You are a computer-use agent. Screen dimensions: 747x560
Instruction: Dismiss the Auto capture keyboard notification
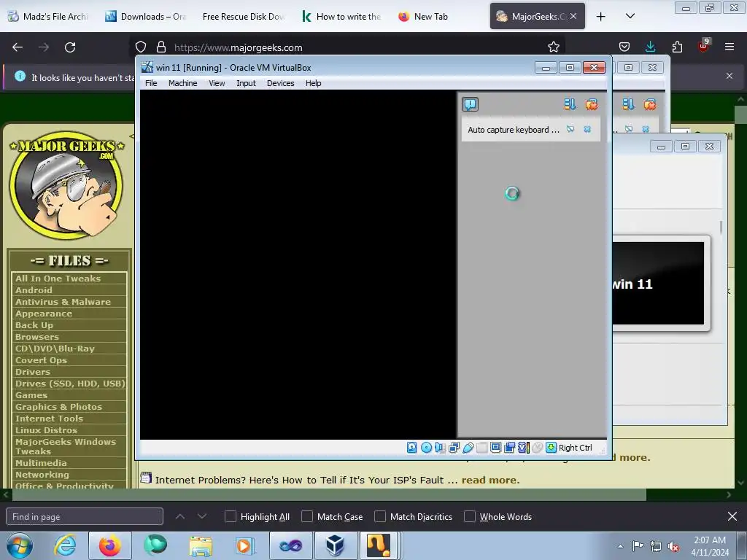pos(587,129)
